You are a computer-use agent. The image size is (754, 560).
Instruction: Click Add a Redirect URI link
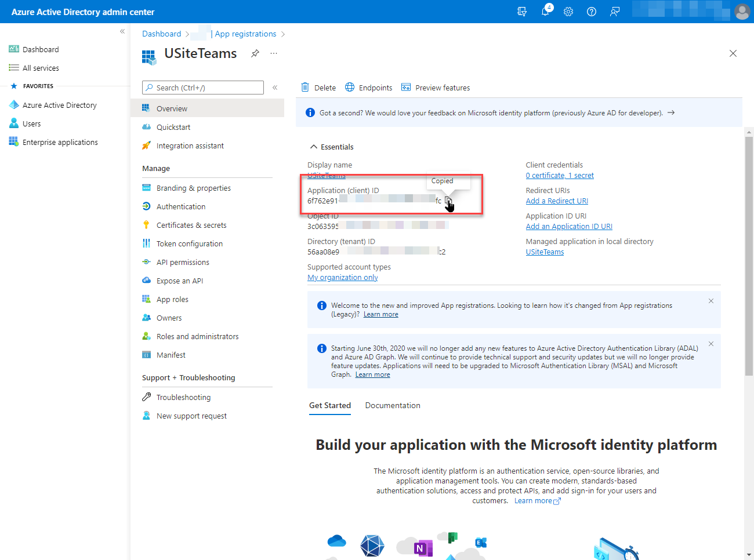pyautogui.click(x=557, y=201)
